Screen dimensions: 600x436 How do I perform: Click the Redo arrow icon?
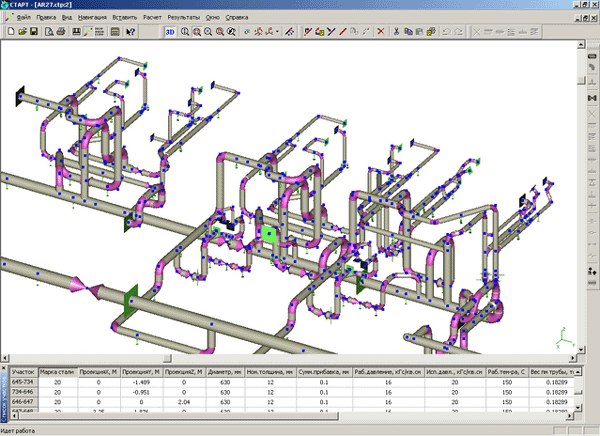(458, 32)
